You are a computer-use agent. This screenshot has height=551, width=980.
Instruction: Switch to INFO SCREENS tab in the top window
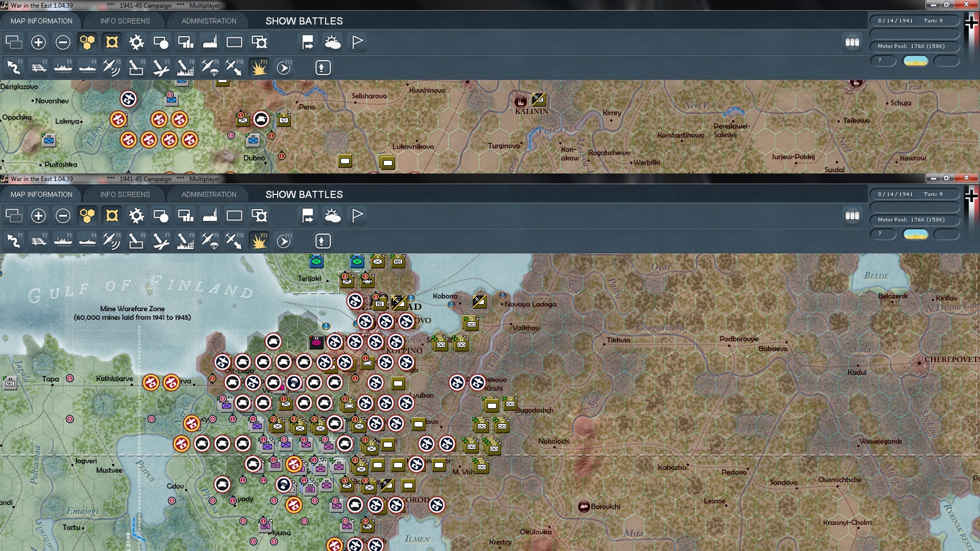[125, 21]
